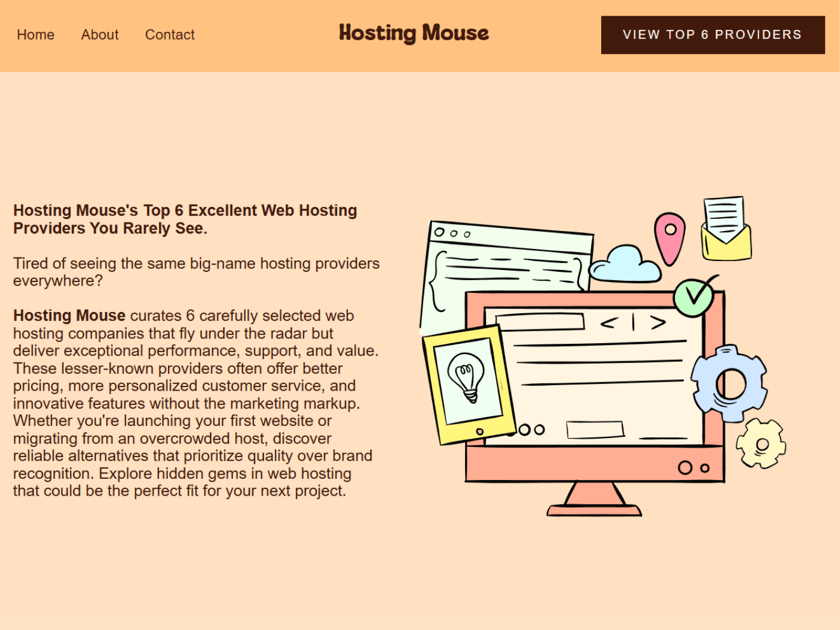Click the code bracket symbol on the monitor screen
The width and height of the screenshot is (840, 630).
(x=633, y=323)
